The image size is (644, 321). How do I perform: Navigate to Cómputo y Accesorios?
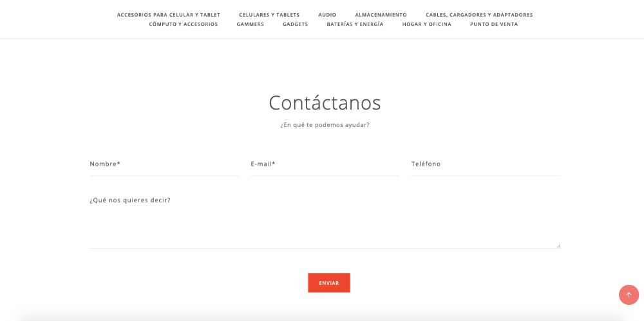coord(184,24)
